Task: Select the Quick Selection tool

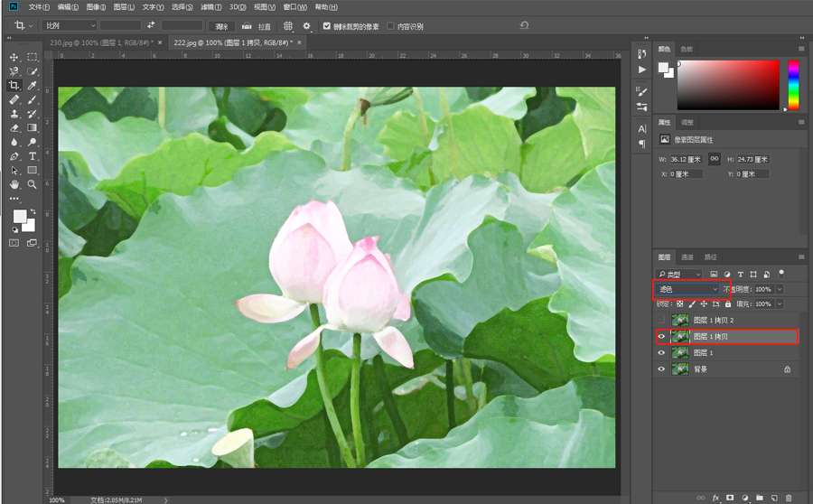Action: tap(33, 71)
